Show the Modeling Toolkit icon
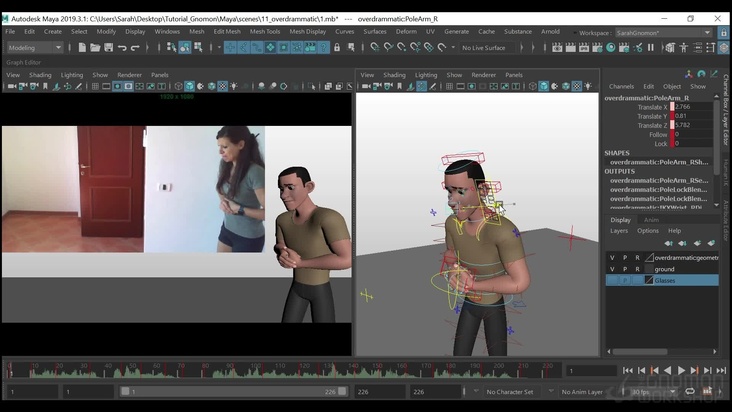This screenshot has height=412, width=732. 670,48
